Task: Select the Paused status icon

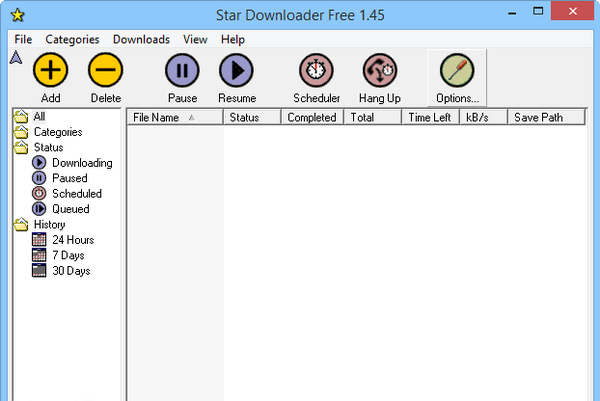Action: [x=39, y=178]
